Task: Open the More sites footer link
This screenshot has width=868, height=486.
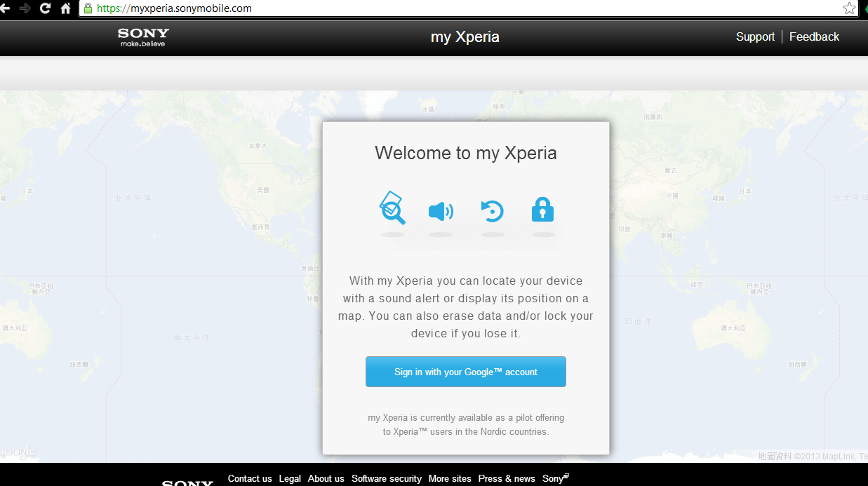Action: click(450, 478)
